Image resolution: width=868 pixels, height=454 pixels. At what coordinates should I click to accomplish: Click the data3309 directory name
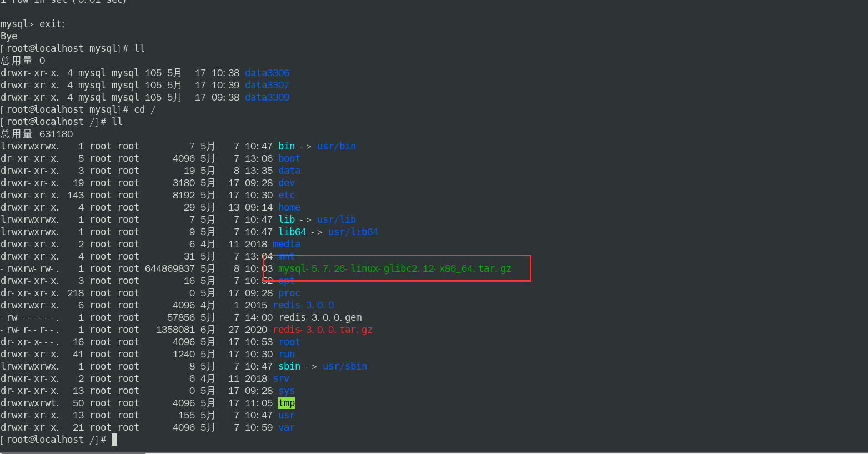(267, 97)
